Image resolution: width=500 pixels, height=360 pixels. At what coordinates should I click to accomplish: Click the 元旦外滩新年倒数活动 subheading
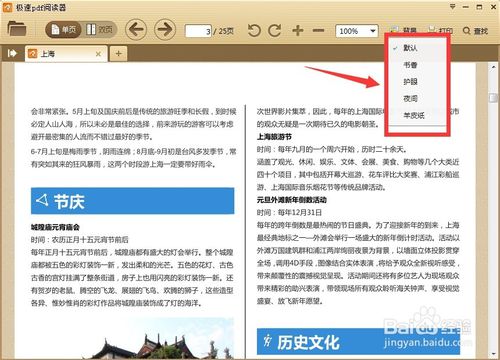[292, 200]
